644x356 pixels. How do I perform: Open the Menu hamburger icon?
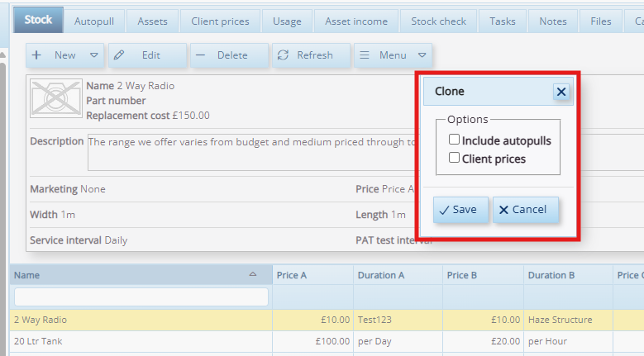pos(365,55)
